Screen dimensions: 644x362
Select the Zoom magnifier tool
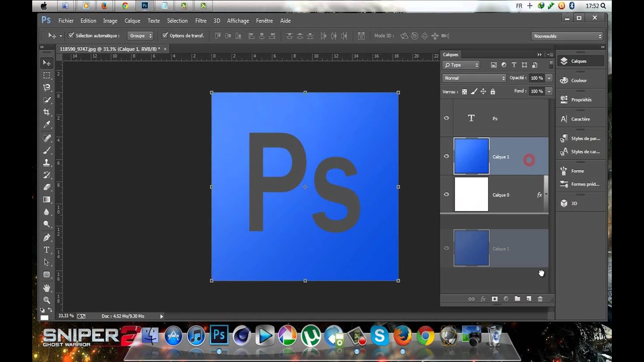click(47, 300)
